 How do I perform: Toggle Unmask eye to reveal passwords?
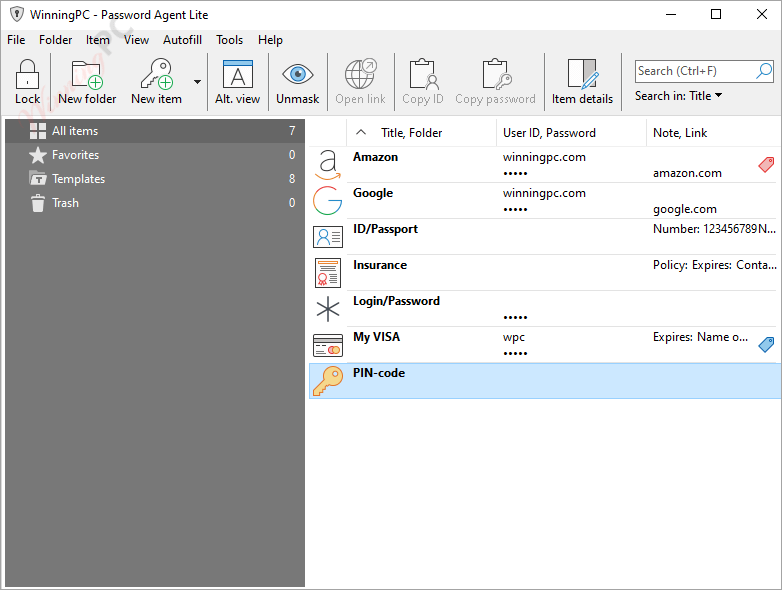pyautogui.click(x=298, y=82)
